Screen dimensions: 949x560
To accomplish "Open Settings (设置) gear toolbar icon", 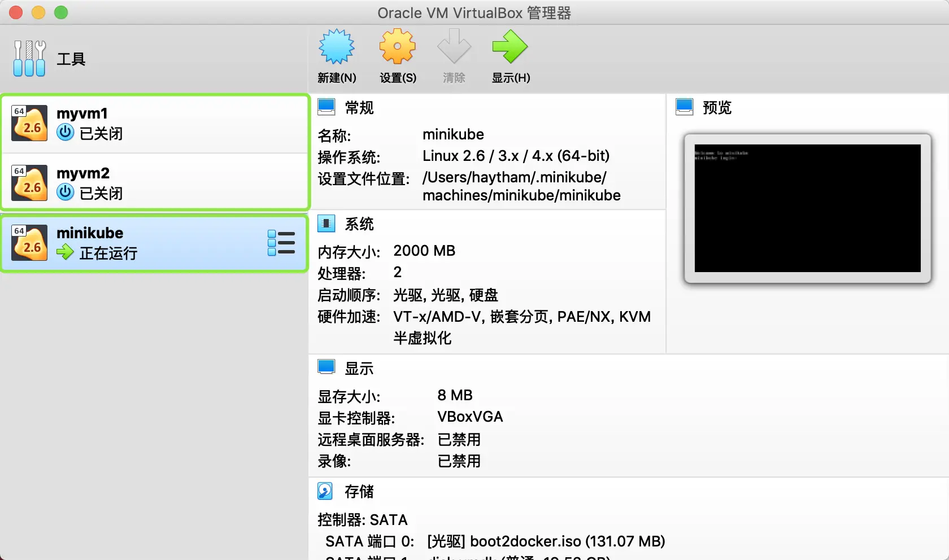I will pyautogui.click(x=398, y=46).
